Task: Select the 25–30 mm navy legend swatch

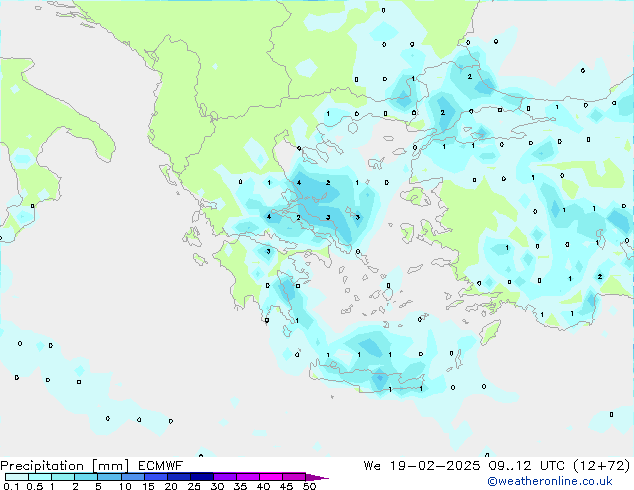Action: pyautogui.click(x=201, y=477)
